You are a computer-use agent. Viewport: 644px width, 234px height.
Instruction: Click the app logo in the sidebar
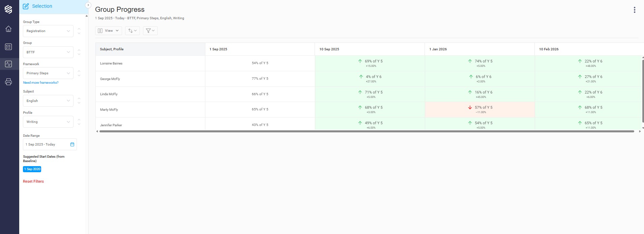point(8,9)
